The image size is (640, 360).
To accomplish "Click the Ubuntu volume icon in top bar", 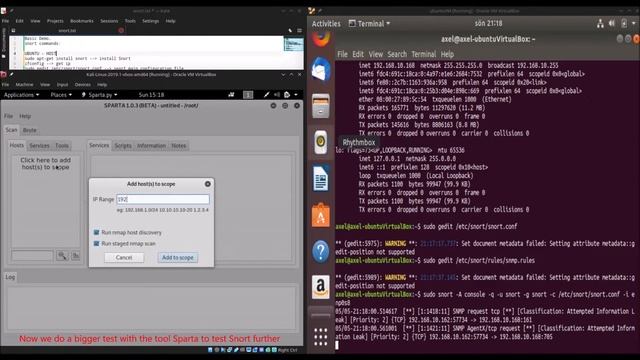I will pyautogui.click(x=612, y=24).
